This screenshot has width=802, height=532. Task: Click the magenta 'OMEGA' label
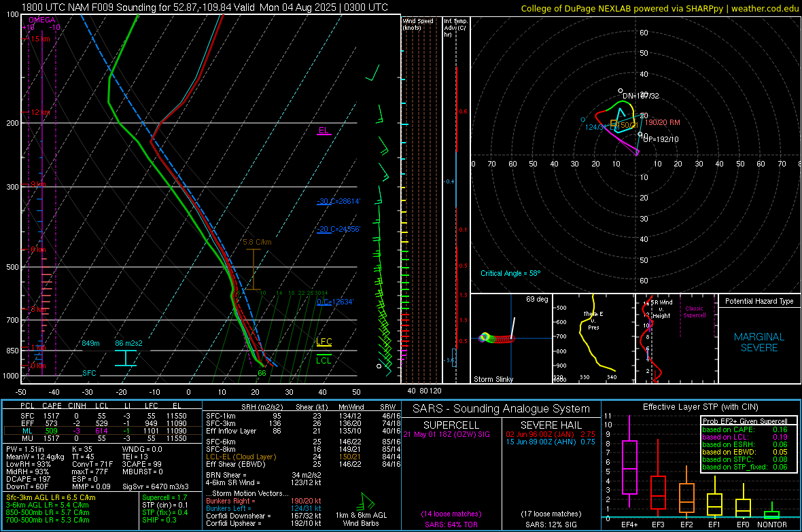42,20
